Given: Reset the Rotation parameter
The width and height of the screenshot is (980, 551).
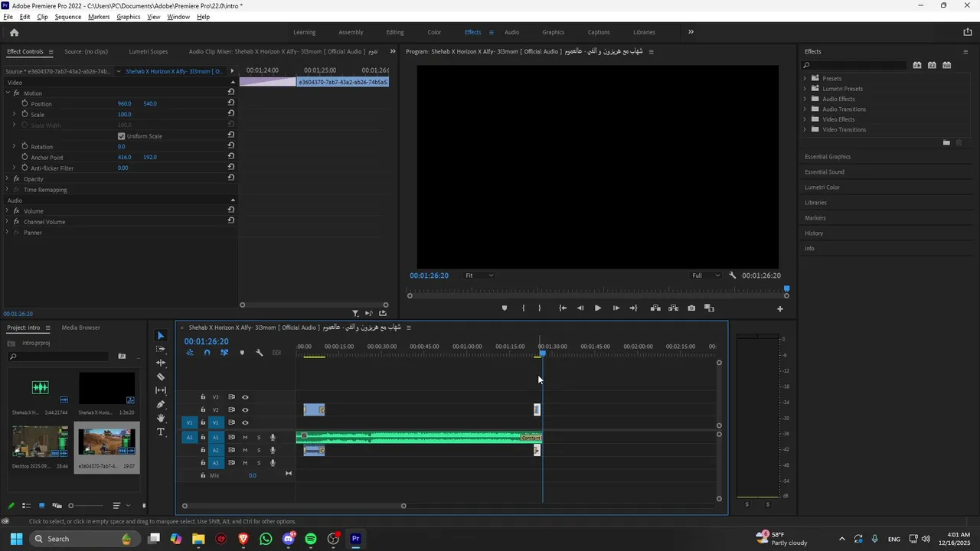Looking at the screenshot, I should (x=231, y=145).
